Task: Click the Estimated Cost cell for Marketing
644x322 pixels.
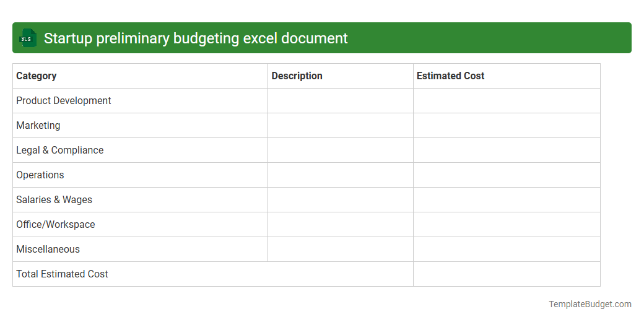Action: pyautogui.click(x=507, y=126)
